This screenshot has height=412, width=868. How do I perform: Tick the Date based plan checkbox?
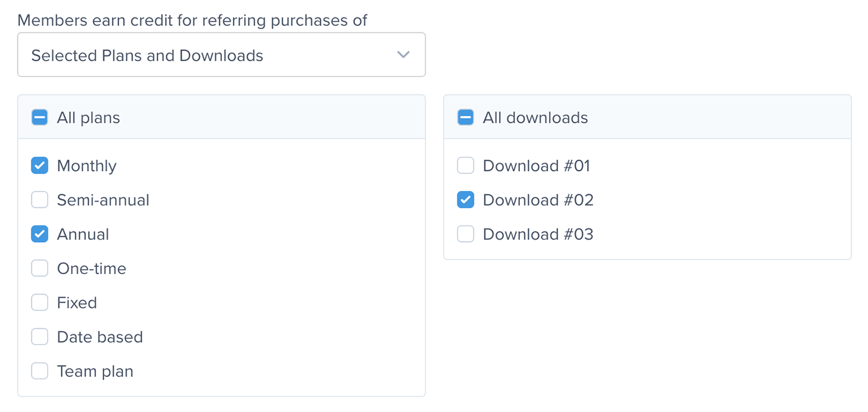(x=40, y=337)
